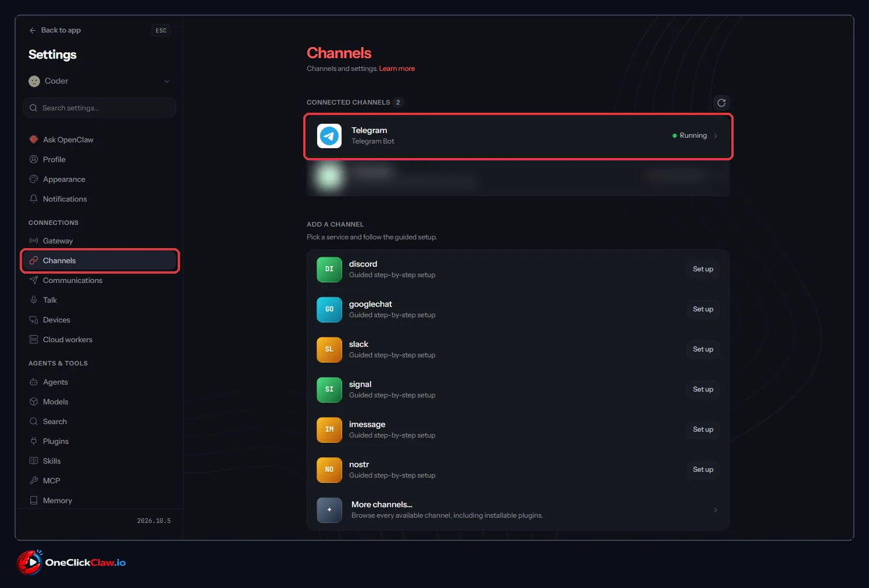Open Models settings page
This screenshot has width=869, height=588.
pos(99,401)
